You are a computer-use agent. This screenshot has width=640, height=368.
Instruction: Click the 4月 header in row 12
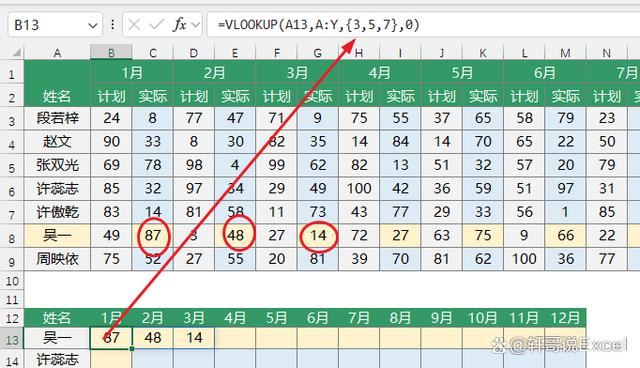(235, 318)
